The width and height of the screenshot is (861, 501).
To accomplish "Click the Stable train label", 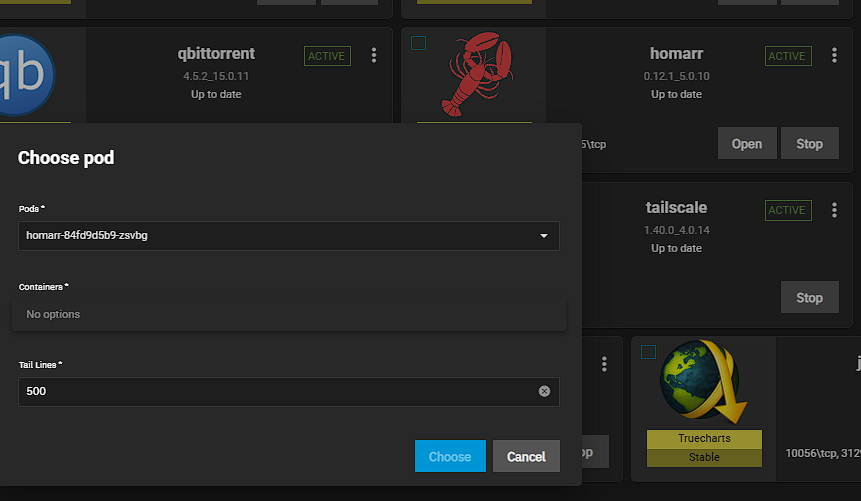I will pos(704,457).
